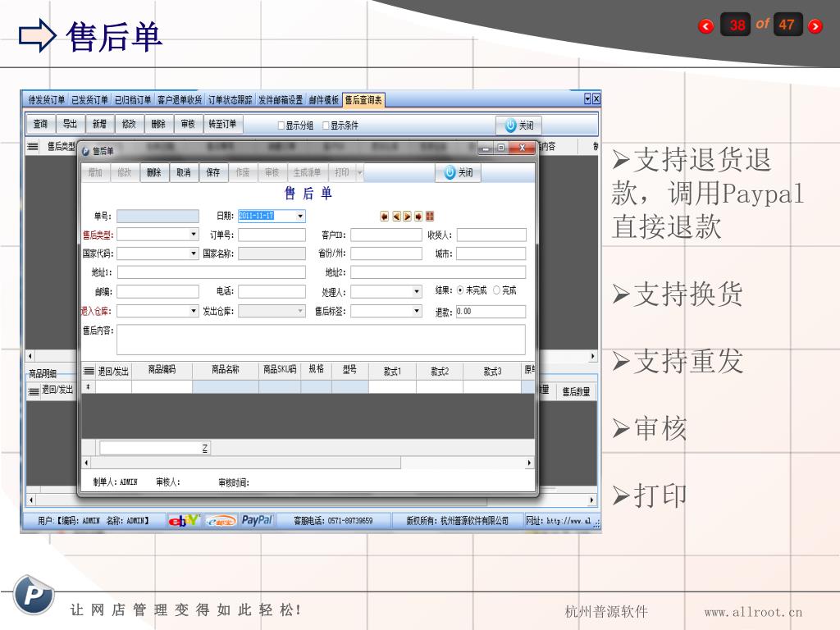Click the blue P logo at slide bottom
The width and height of the screenshot is (840, 630).
click(33, 595)
